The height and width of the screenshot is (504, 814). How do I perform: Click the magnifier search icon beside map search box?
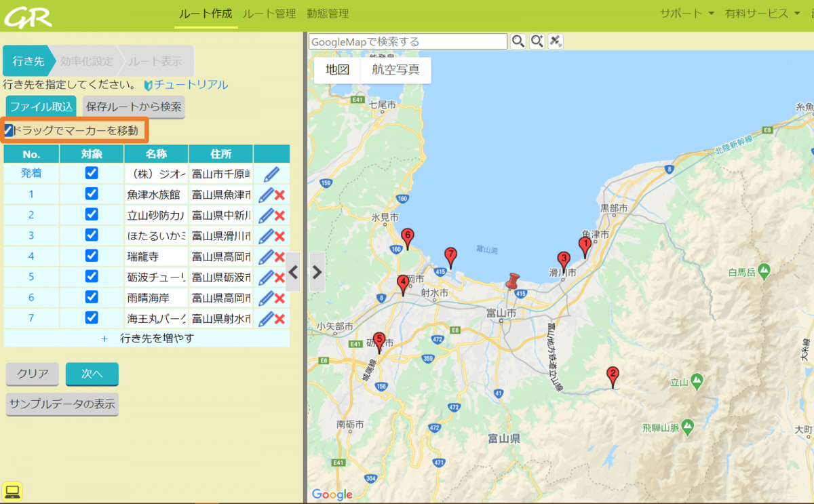[518, 41]
